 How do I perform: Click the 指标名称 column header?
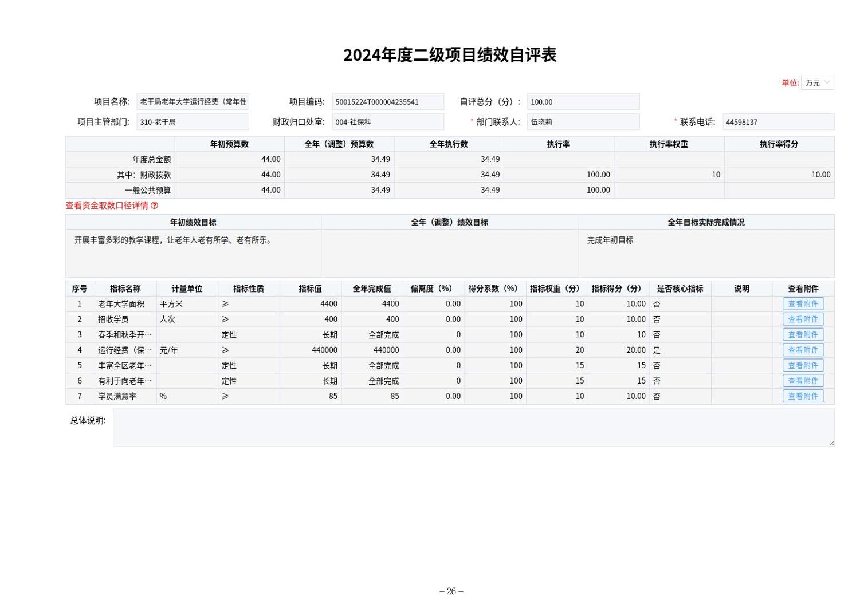coord(125,289)
